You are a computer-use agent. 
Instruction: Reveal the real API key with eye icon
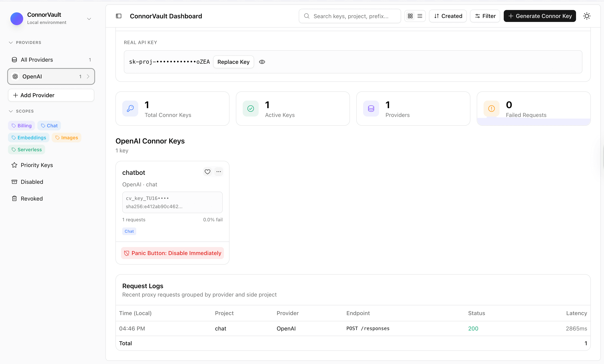pos(262,62)
